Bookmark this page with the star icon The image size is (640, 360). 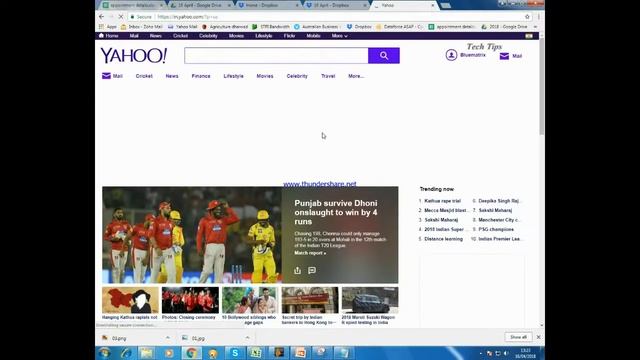(527, 17)
